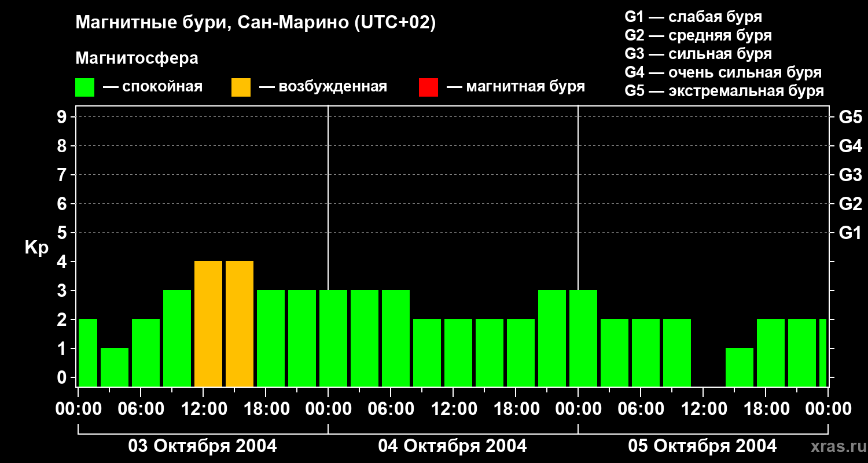Click the right orange Kp 4 bar
Screen dimensions: 868x463
pos(240,324)
